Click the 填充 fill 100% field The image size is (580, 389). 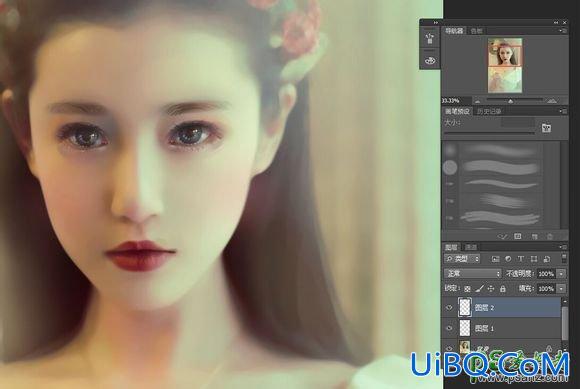click(546, 288)
